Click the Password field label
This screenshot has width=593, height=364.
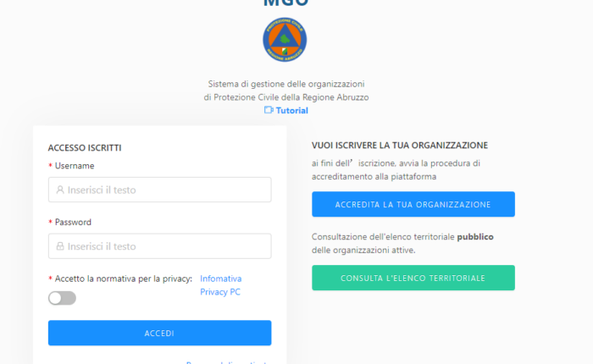(73, 222)
